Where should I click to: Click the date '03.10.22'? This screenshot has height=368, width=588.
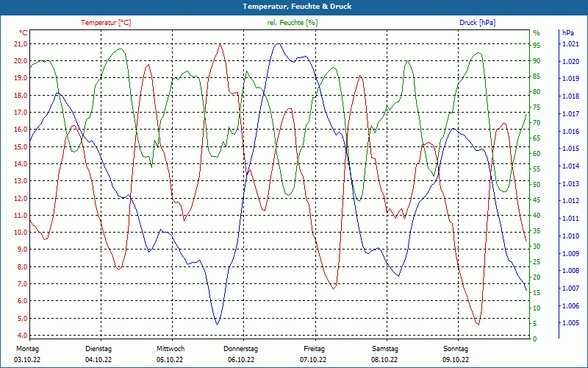click(x=27, y=360)
